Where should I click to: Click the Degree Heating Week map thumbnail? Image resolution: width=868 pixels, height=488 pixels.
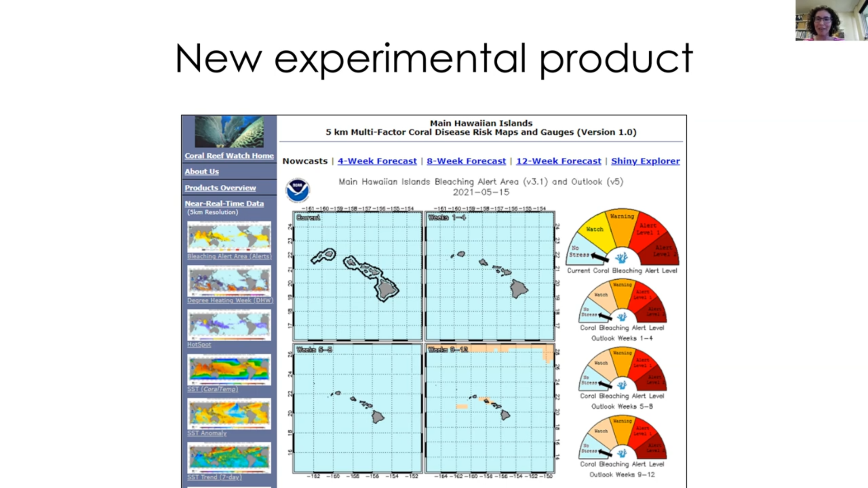click(229, 281)
